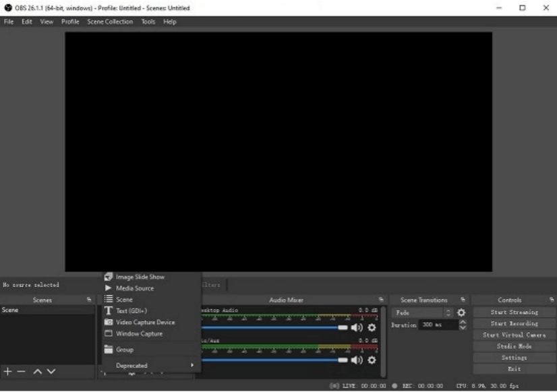Add a new scene with plus icon
This screenshot has width=557, height=392.
(x=8, y=371)
